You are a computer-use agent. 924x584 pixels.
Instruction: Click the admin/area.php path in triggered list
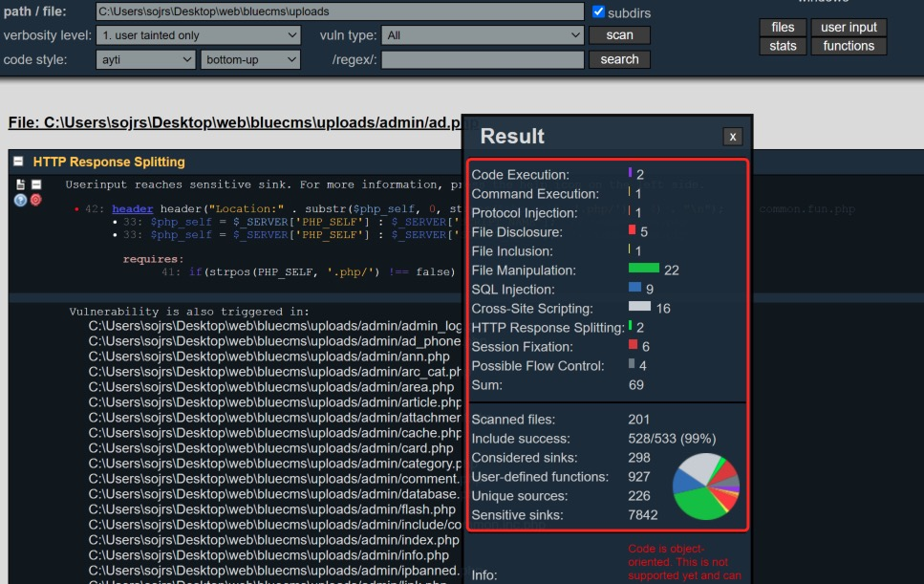[271, 387]
